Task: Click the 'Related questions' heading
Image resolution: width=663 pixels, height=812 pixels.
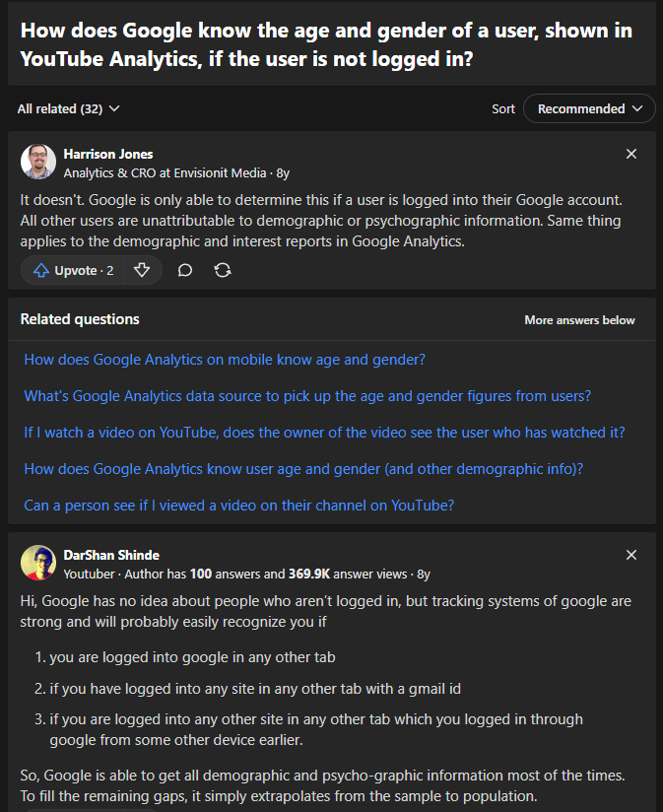Action: (x=80, y=319)
